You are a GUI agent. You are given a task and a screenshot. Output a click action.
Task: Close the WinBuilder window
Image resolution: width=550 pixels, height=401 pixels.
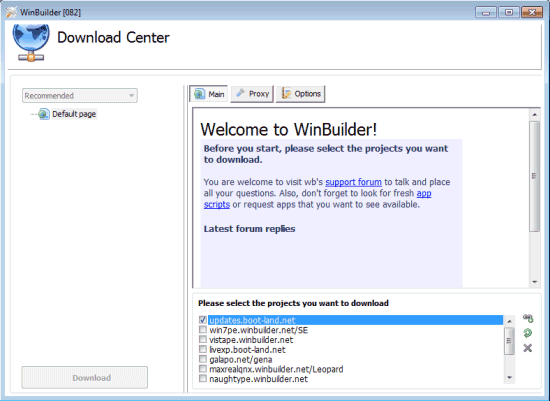pos(532,12)
